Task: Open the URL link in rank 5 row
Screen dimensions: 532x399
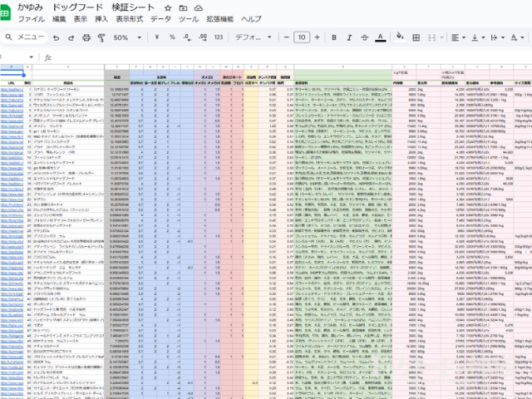Action: coord(12,111)
